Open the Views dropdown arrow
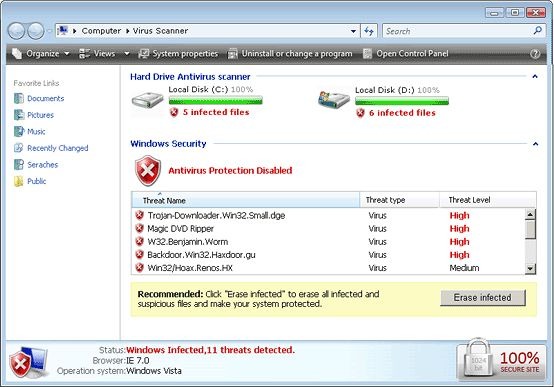Screen dimensions: 554x387 pos(126,54)
